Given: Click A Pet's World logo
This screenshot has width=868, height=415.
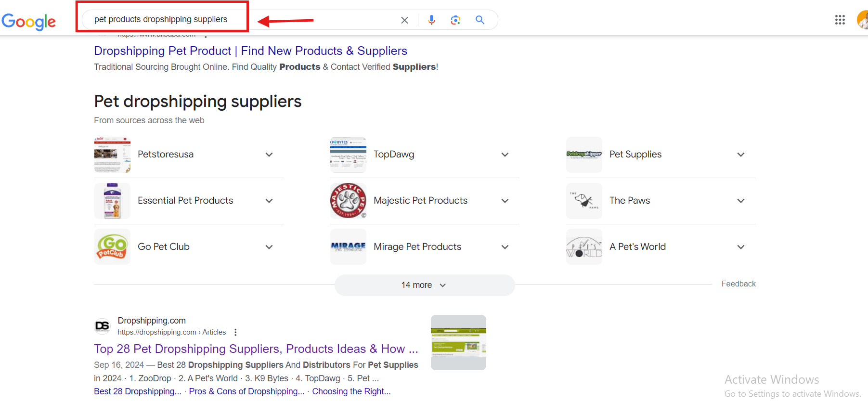Looking at the screenshot, I should [584, 247].
